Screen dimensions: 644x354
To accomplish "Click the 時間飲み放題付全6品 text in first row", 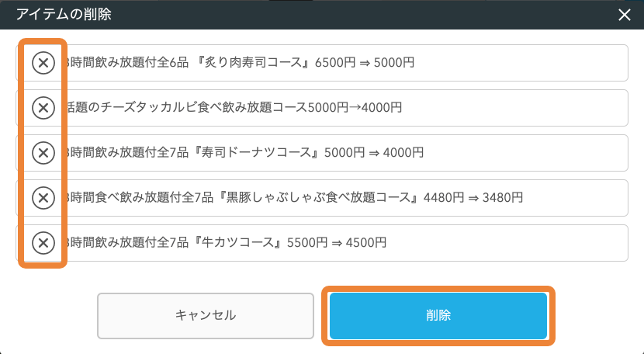I will [127, 63].
